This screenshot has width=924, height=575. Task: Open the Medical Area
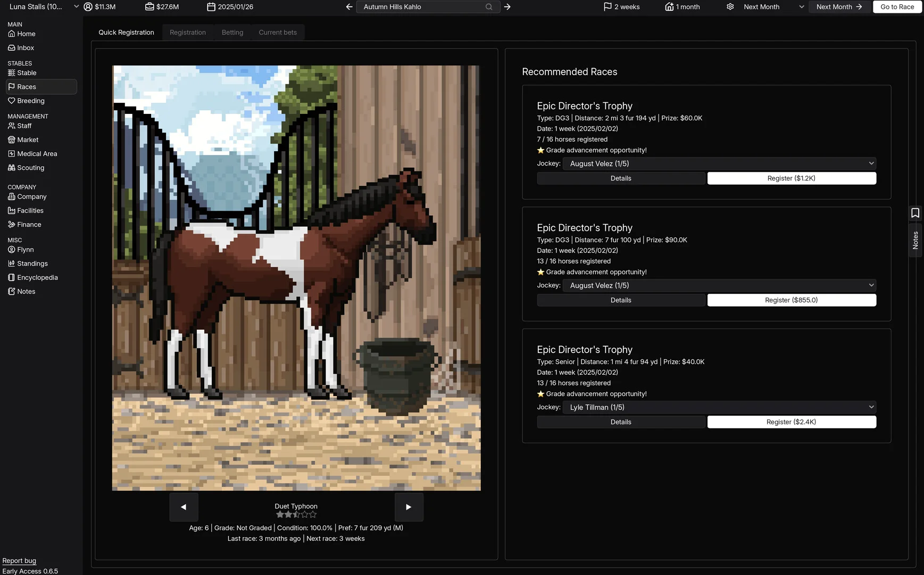[x=37, y=153]
